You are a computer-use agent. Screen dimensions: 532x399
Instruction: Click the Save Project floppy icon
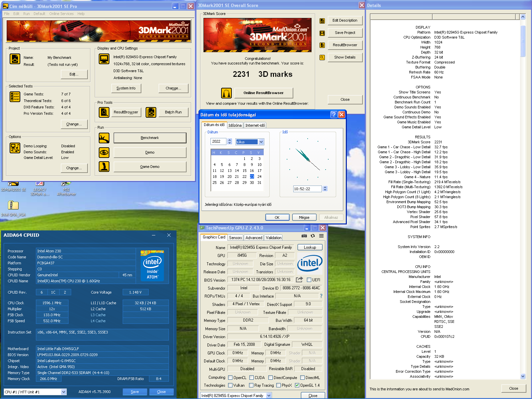(x=322, y=33)
